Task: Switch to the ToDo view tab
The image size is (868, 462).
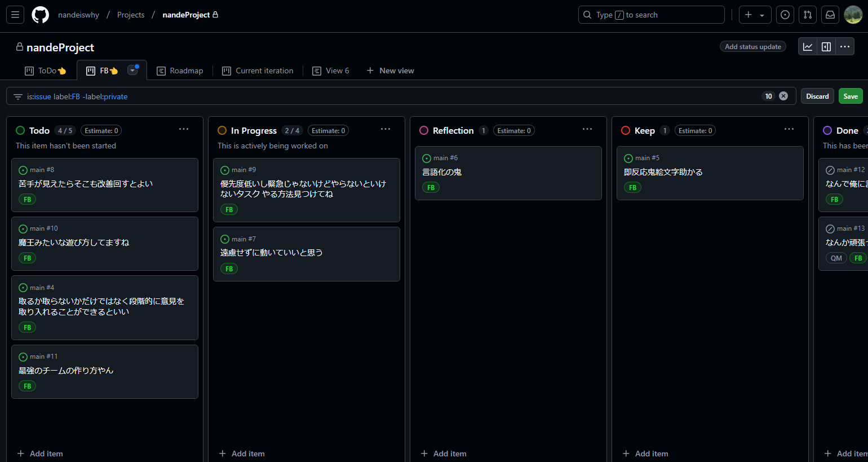Action: point(45,71)
